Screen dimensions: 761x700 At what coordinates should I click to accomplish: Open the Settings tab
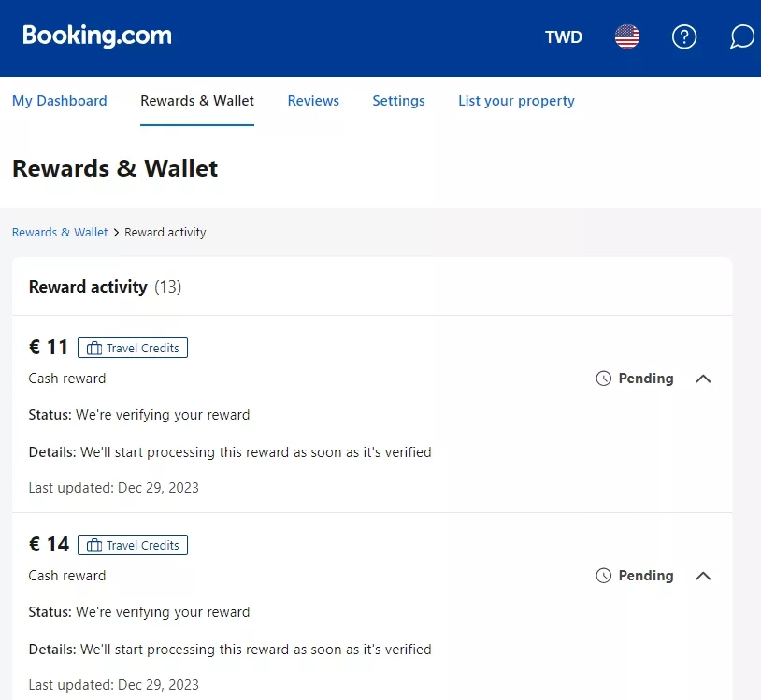pyautogui.click(x=398, y=101)
